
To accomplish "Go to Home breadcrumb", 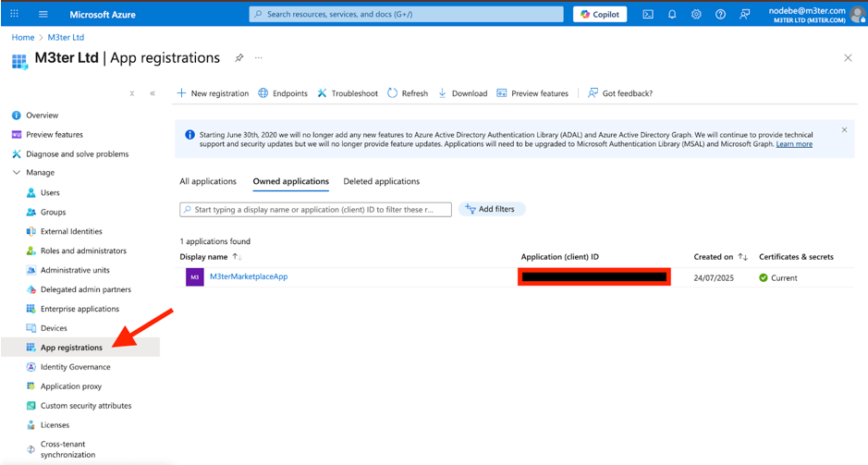I will 23,37.
